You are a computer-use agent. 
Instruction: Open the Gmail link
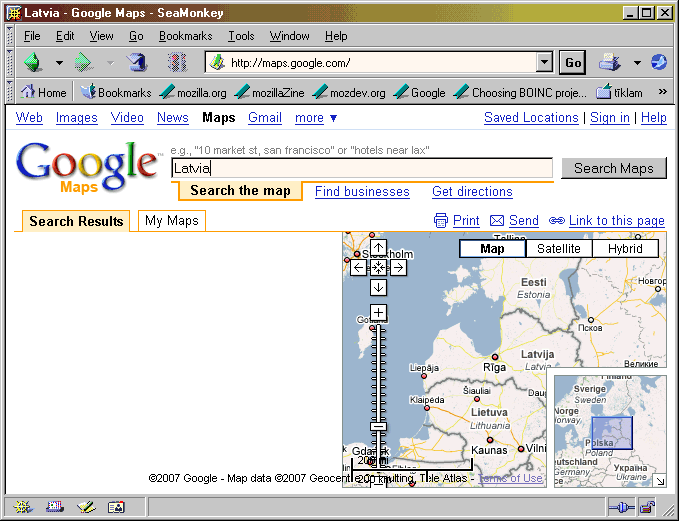pyautogui.click(x=265, y=117)
